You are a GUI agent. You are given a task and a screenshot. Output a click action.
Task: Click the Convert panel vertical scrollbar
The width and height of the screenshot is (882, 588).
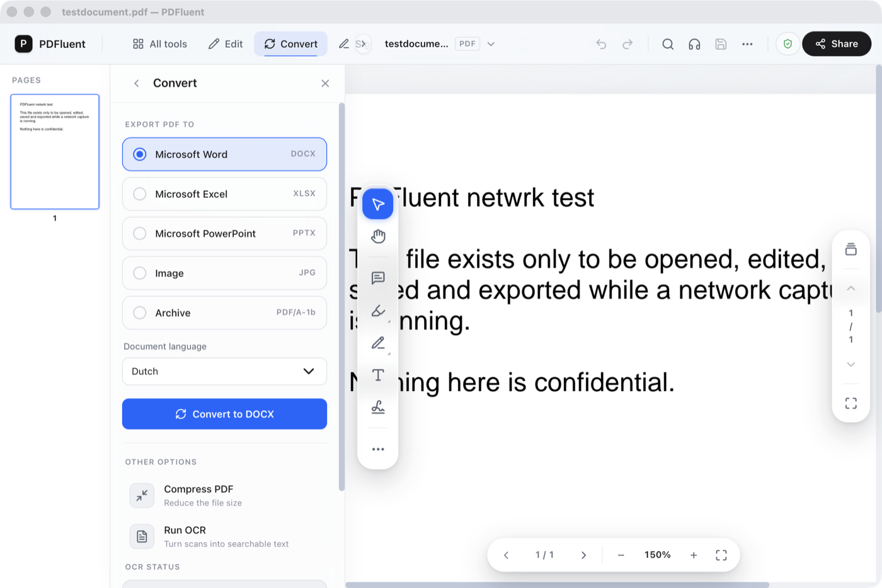(x=342, y=297)
